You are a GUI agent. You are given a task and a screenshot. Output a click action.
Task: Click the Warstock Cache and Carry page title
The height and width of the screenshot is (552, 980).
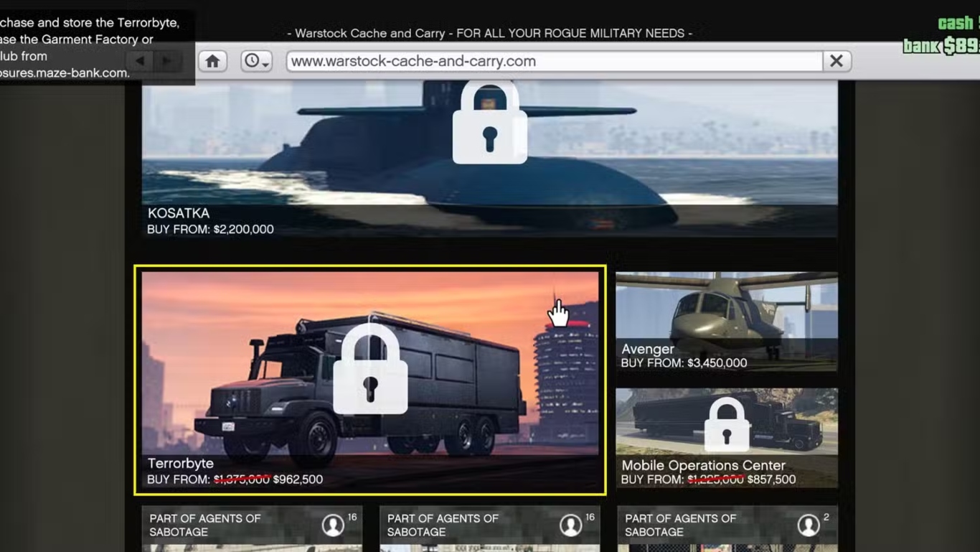[489, 33]
